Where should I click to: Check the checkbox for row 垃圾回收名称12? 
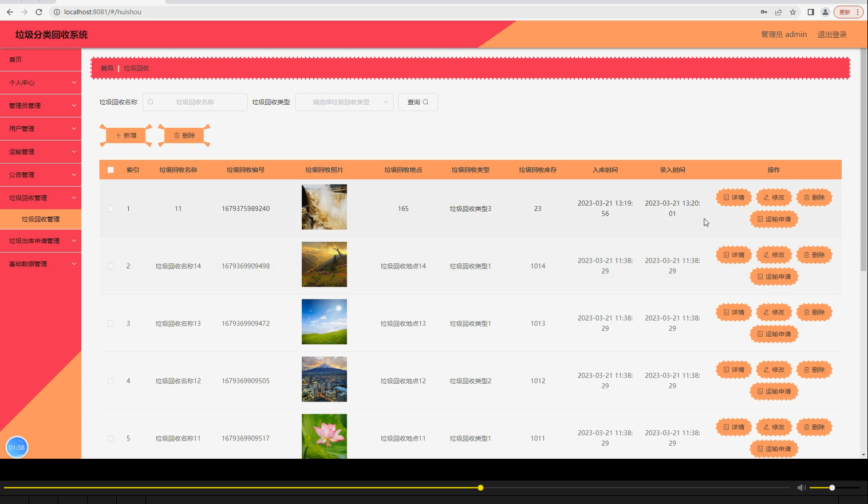point(111,381)
